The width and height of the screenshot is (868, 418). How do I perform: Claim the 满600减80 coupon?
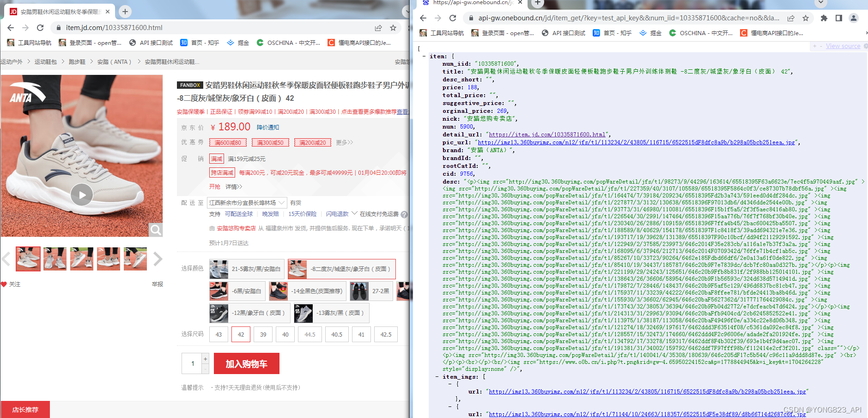point(228,143)
